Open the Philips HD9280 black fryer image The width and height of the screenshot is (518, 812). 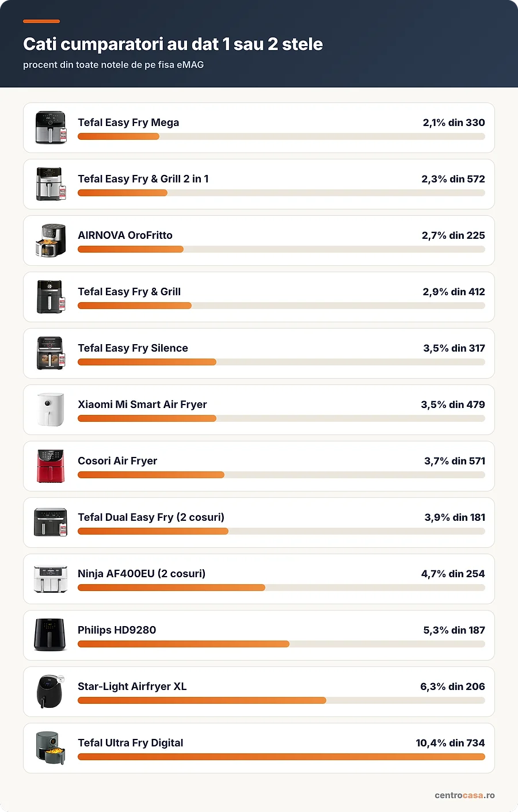(51, 635)
